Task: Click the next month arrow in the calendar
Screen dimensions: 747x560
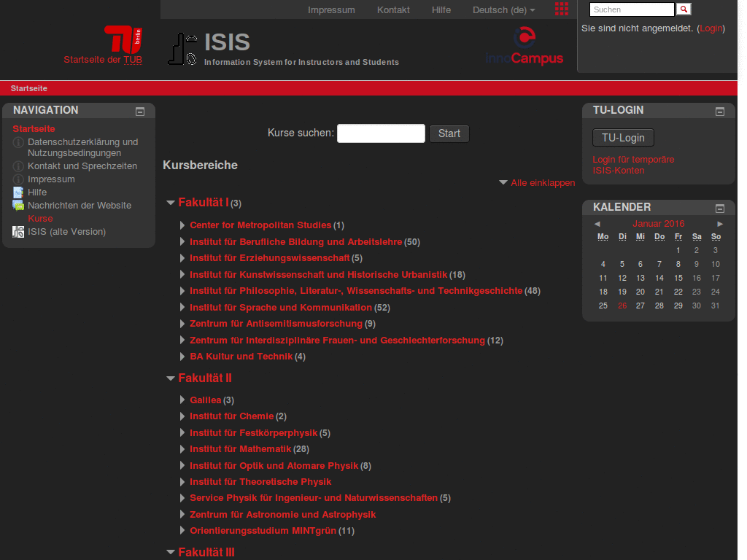Action: point(719,223)
